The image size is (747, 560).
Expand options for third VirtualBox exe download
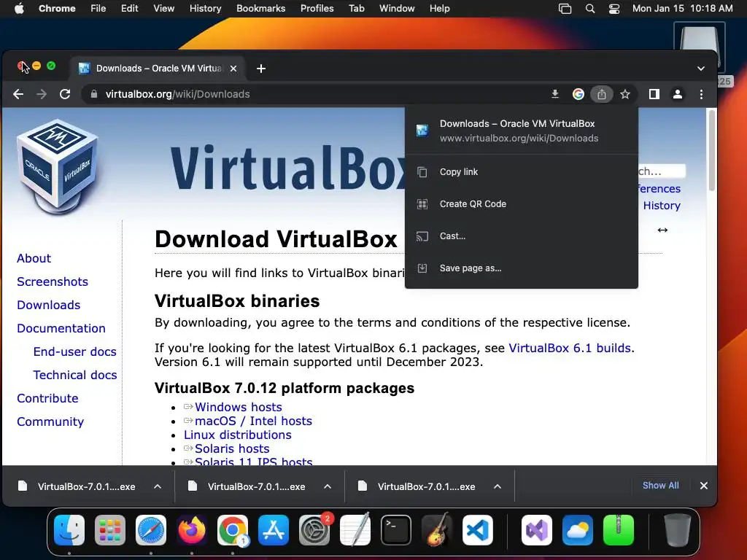point(498,486)
